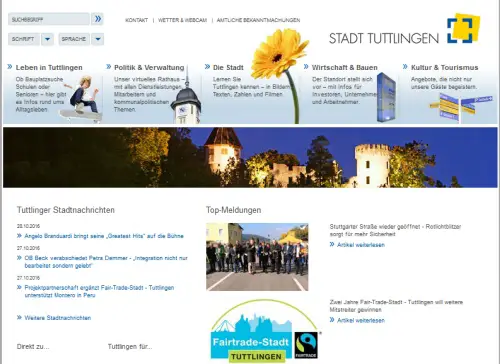Click the double-arrow beside Wirtschaft & Bauen
This screenshot has height=364, width=500.
click(x=306, y=67)
